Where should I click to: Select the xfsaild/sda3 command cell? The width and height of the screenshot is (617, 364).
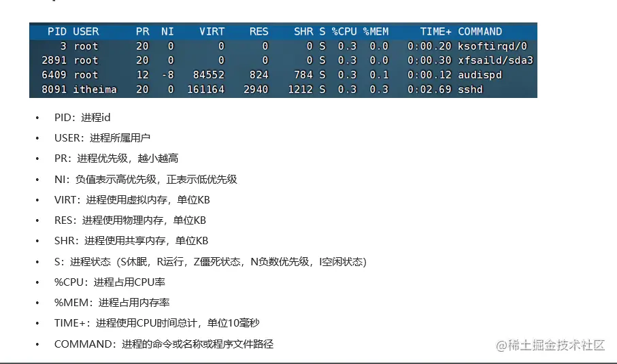[495, 60]
